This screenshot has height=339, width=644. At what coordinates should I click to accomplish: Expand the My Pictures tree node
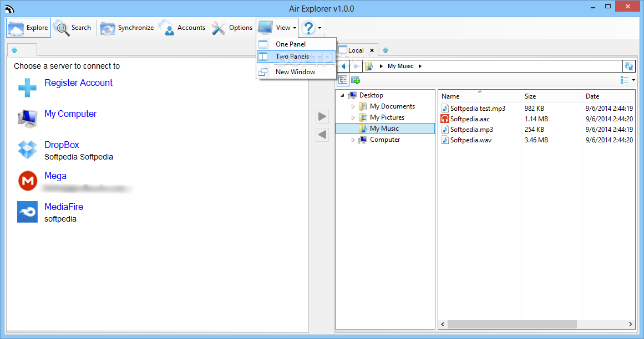point(353,117)
